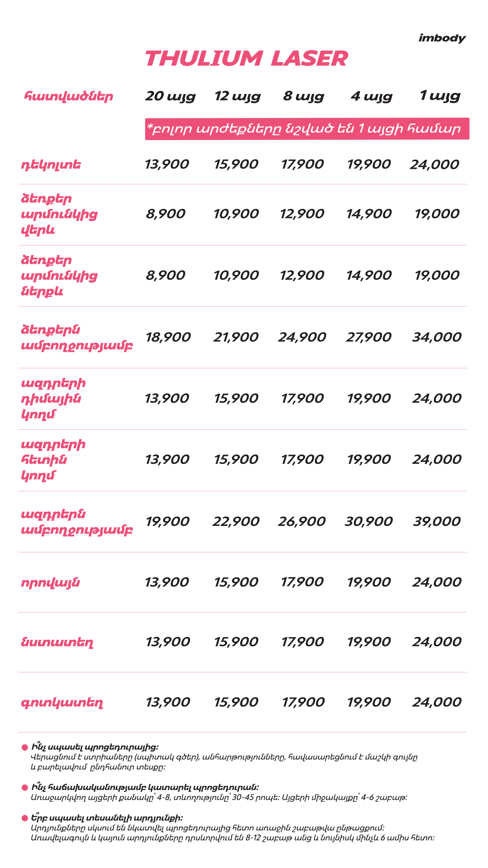Click the 30,900 price

pyautogui.click(x=369, y=521)
